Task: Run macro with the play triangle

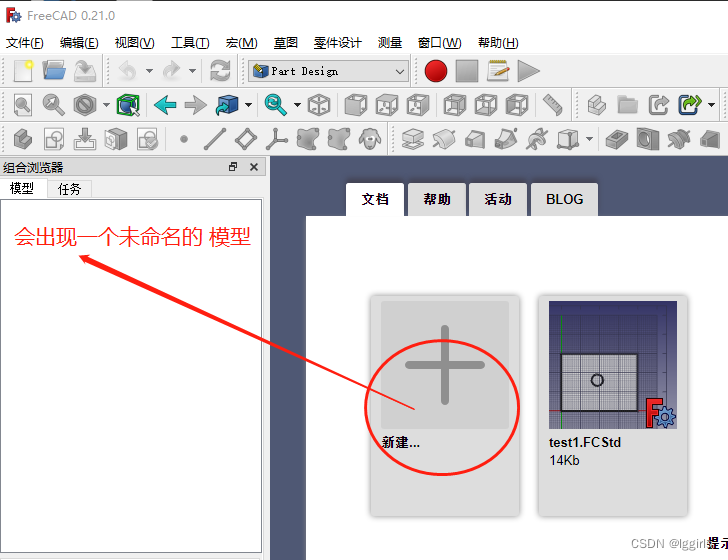Action: [x=528, y=71]
